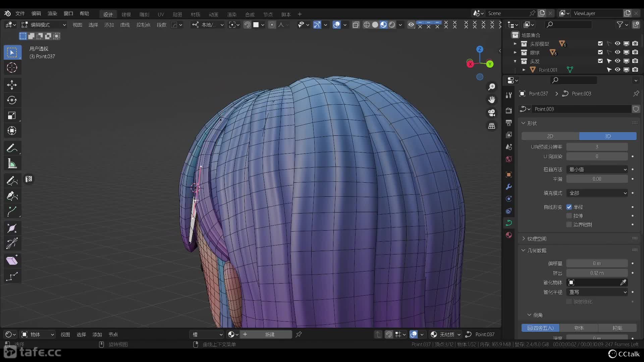
Task: Switch to the 建模 workspace tab
Action: click(126, 14)
